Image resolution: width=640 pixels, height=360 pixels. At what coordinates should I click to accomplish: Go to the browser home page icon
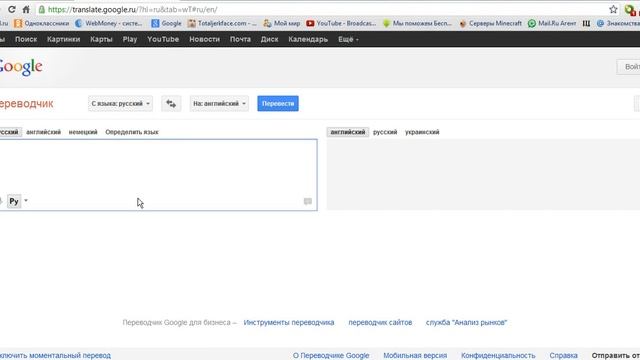26,9
